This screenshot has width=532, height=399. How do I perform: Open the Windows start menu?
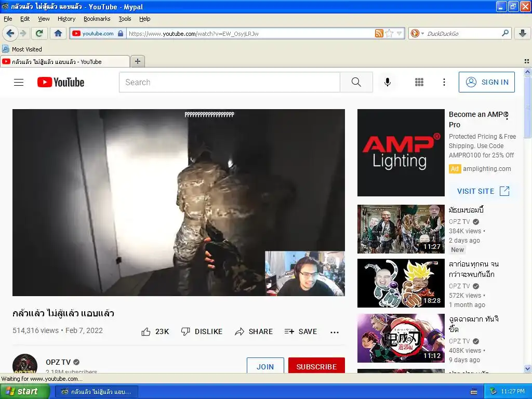(24, 391)
